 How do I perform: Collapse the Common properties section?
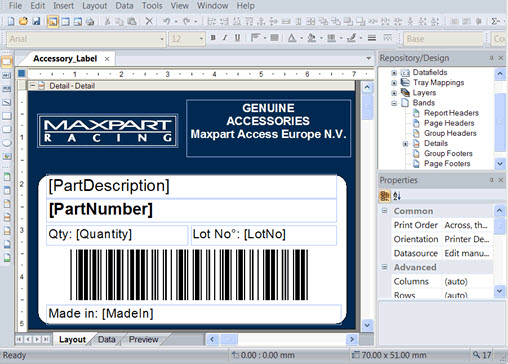(385, 211)
